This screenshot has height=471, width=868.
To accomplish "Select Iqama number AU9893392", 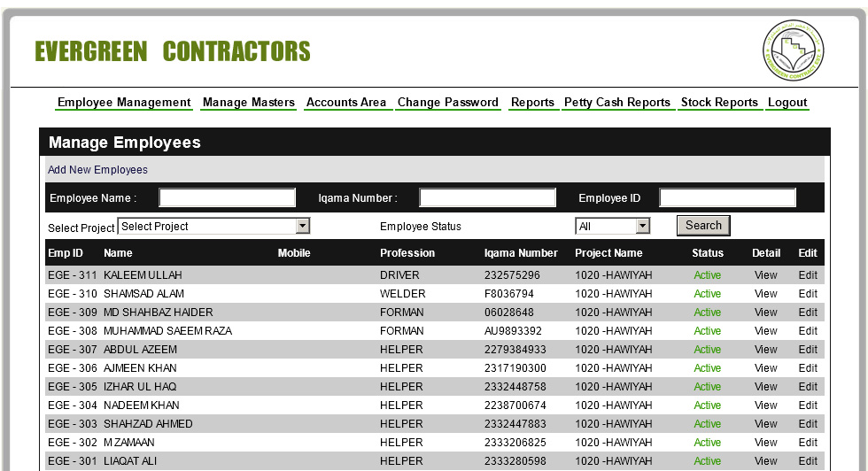I will (x=513, y=331).
